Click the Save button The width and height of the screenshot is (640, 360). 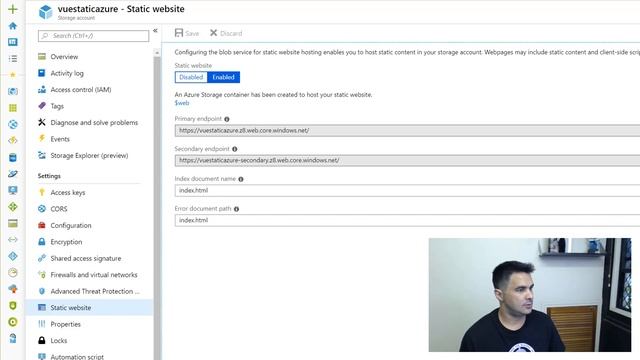coord(187,33)
